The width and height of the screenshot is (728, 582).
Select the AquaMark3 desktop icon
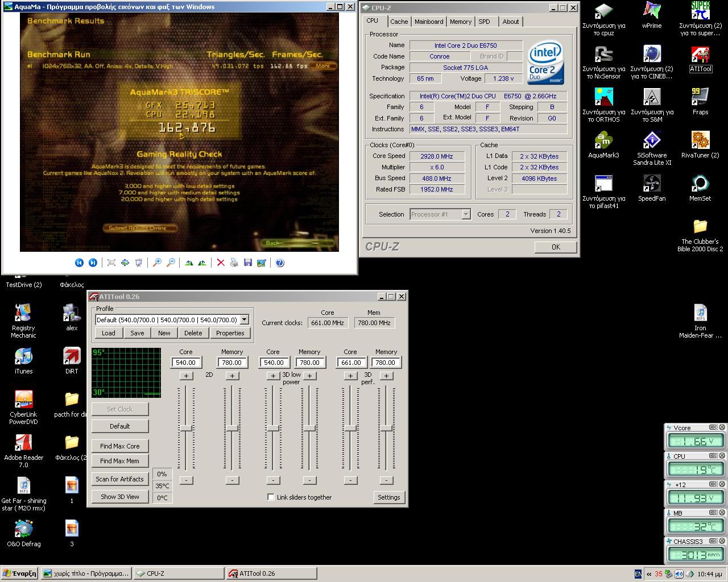coord(603,145)
